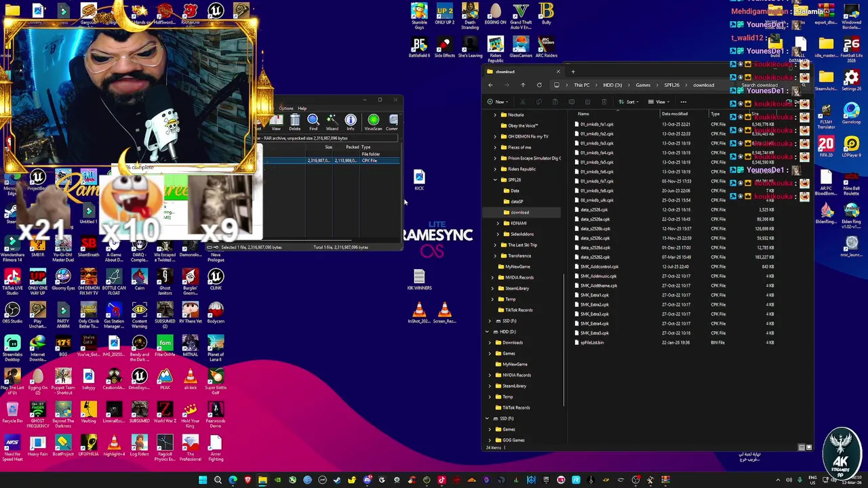This screenshot has width=868, height=488.
Task: Open the Find tool in WinRAR
Action: coord(313,123)
